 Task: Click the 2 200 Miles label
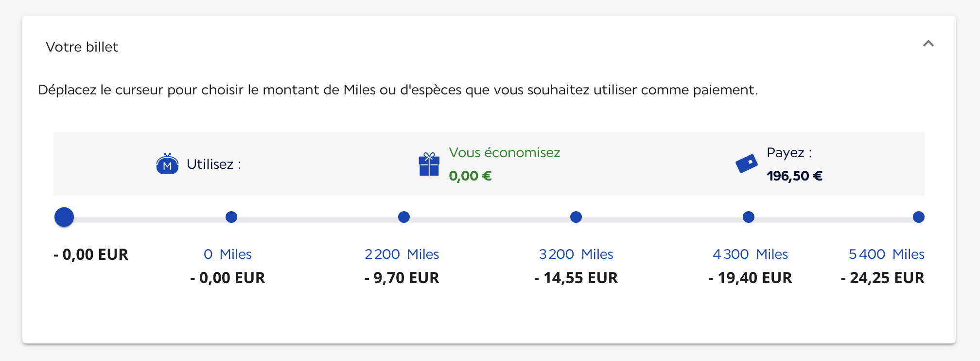pyautogui.click(x=402, y=254)
